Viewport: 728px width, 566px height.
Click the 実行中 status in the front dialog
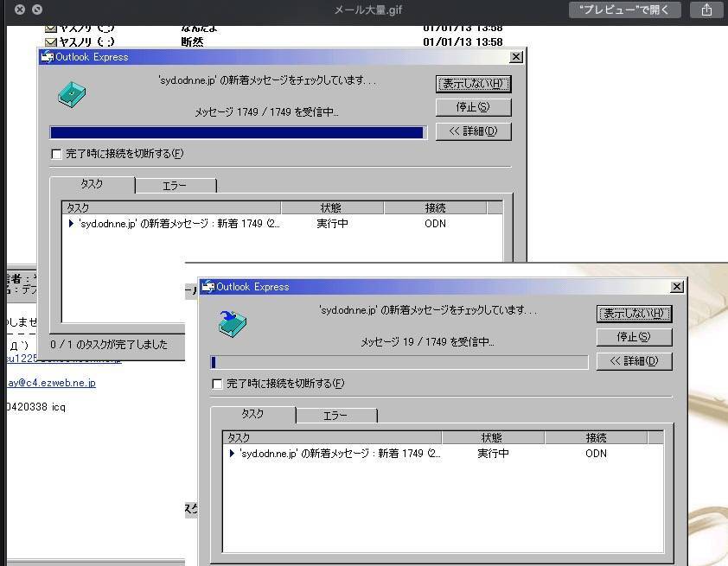pyautogui.click(x=493, y=454)
